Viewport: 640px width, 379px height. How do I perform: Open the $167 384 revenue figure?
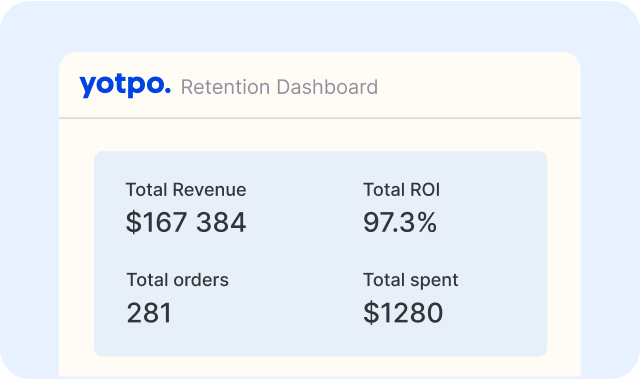coord(186,222)
